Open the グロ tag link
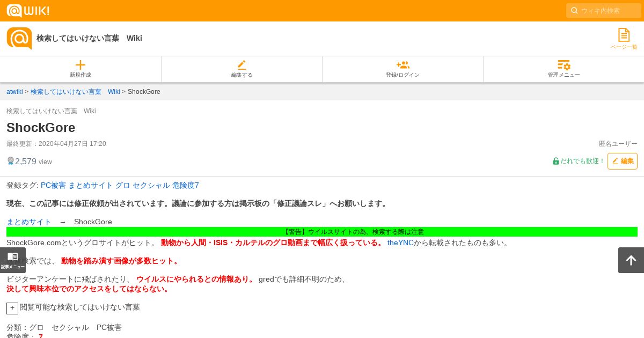 point(123,185)
